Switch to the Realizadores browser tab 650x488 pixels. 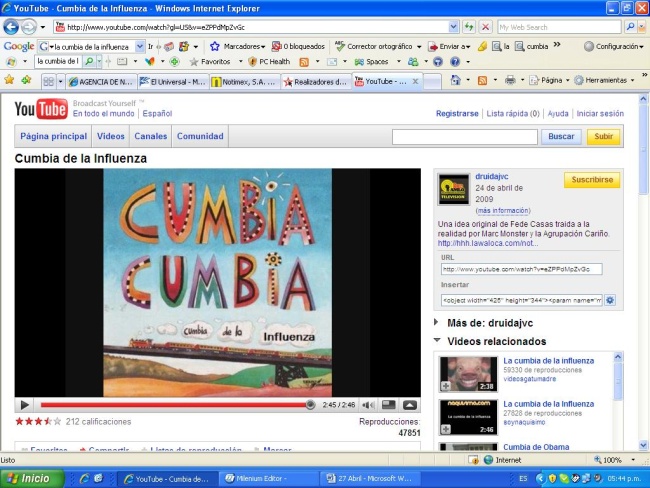315,81
